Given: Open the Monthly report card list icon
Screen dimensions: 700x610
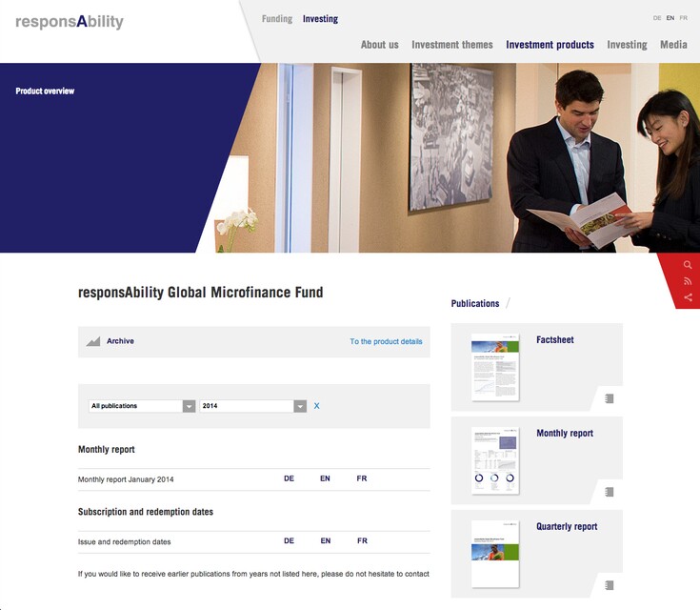Looking at the screenshot, I should click(609, 492).
